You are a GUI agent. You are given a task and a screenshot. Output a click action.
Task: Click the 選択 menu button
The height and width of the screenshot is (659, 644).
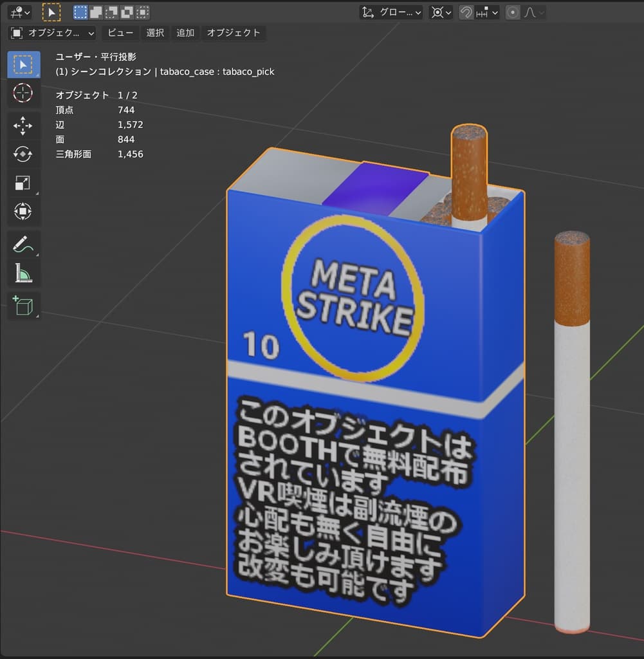point(154,33)
